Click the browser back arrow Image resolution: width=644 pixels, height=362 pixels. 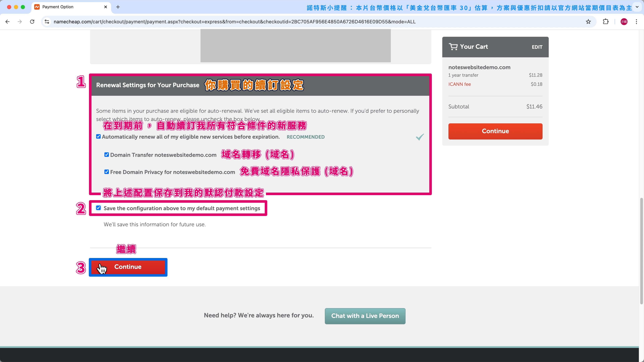pos(8,22)
